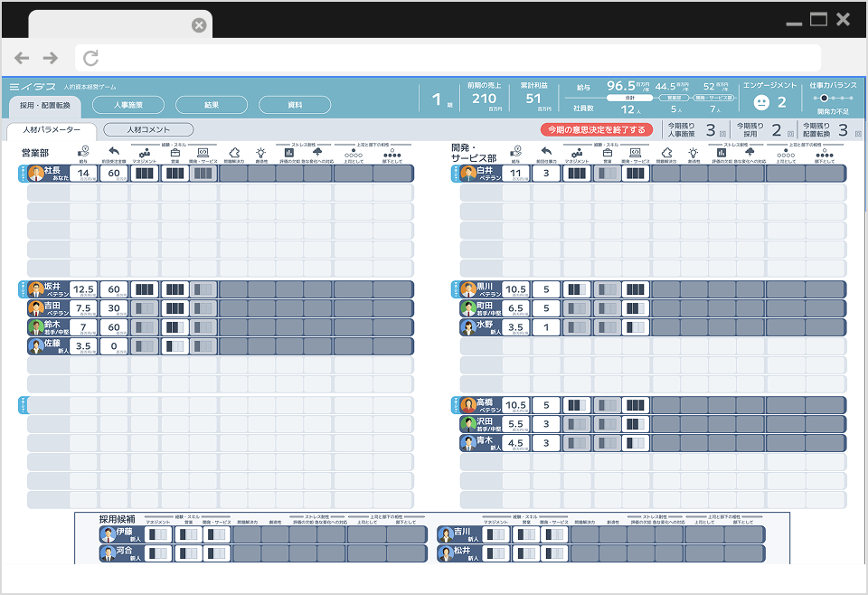Image resolution: width=868 pixels, height=595 pixels.
Task: Click the マネジメント icon in 営業部 header
Action: [144, 153]
